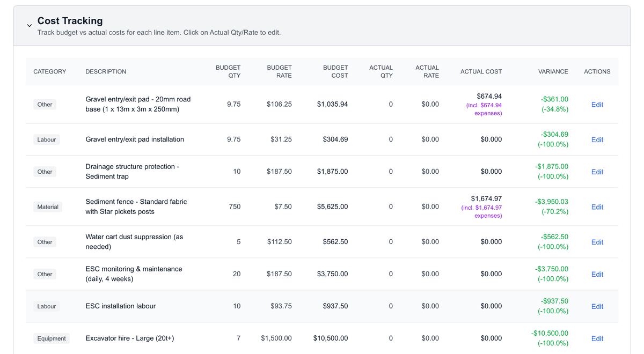Click Actual Rate for ESC monitoring & maintenance
The width and height of the screenshot is (644, 354).
point(430,274)
